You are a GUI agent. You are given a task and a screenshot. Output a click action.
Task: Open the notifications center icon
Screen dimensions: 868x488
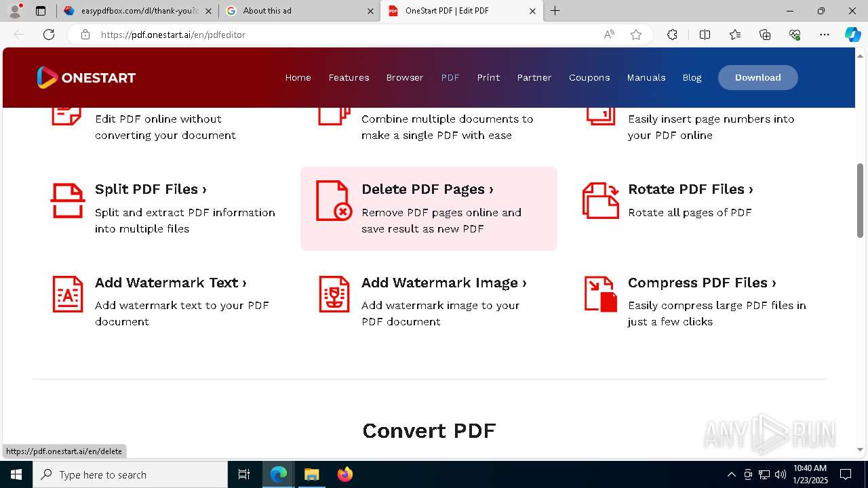pos(846,474)
